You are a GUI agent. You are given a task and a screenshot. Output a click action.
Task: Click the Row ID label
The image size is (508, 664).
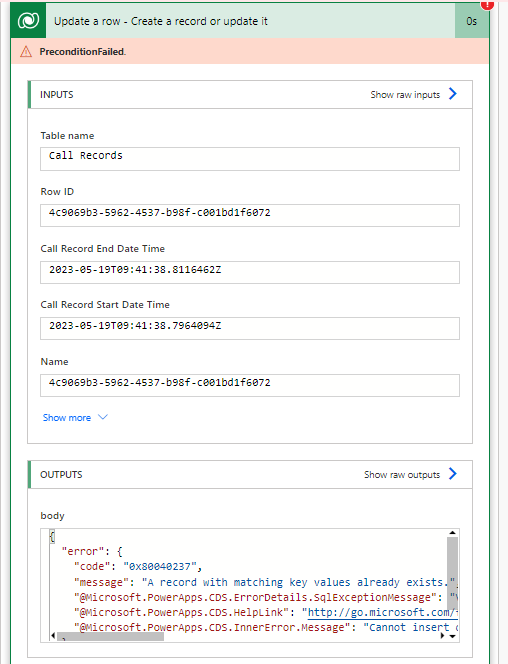click(57, 192)
